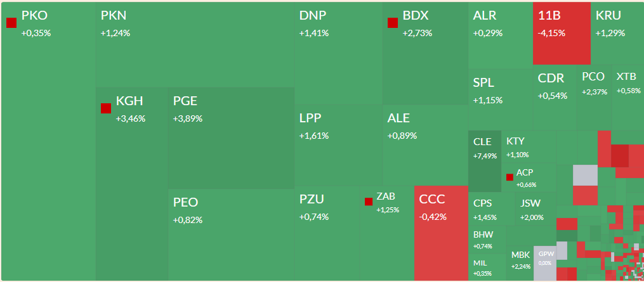Open the red 11B tile at -4,15%
Viewport: 644px width, 282px height.
[x=562, y=34]
